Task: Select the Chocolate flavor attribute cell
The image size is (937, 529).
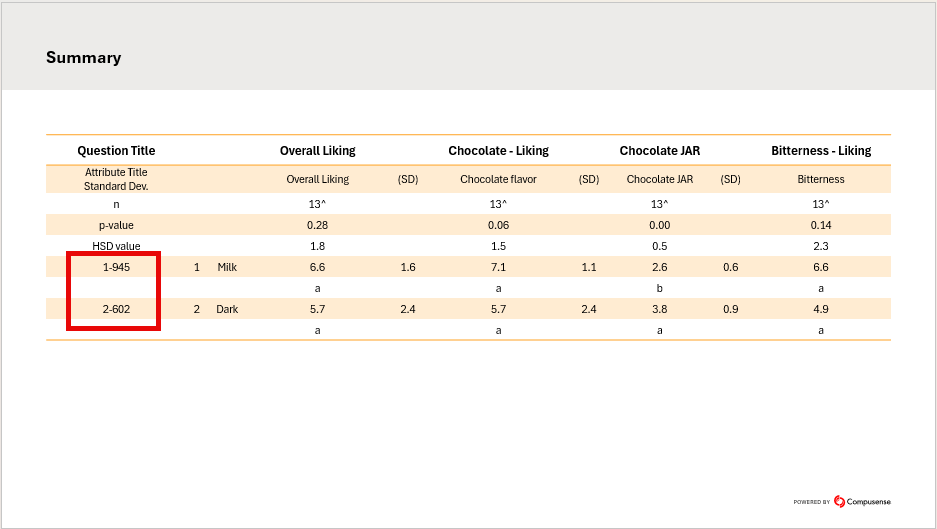Action: [x=498, y=180]
